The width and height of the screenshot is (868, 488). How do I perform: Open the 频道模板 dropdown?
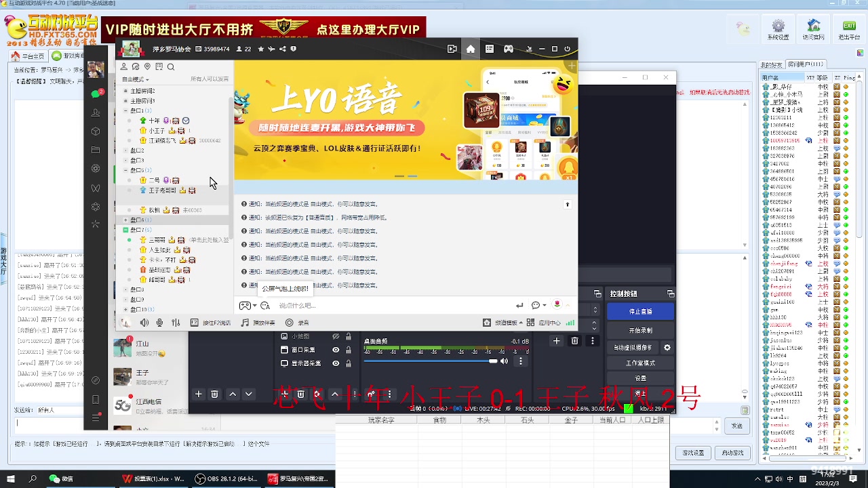(x=509, y=322)
